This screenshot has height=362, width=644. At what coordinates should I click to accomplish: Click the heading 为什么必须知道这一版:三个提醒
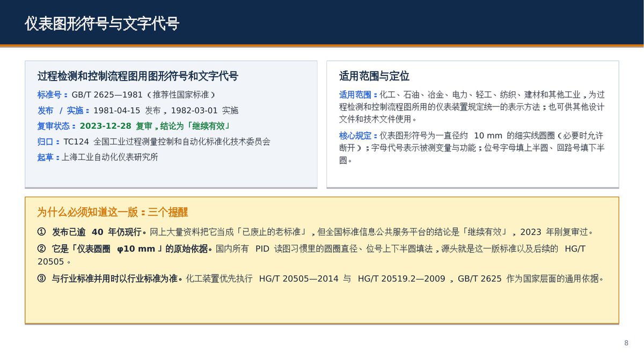[x=113, y=212]
